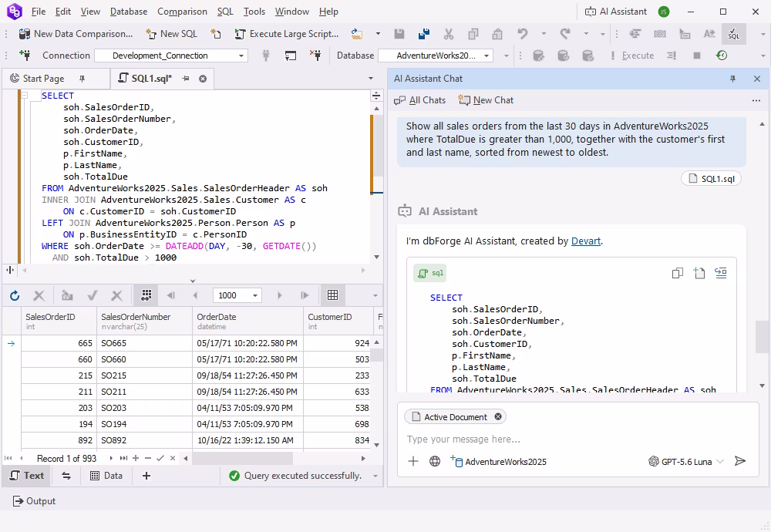771x532 pixels.
Task: Click the Undo arrow icon
Action: tap(522, 34)
